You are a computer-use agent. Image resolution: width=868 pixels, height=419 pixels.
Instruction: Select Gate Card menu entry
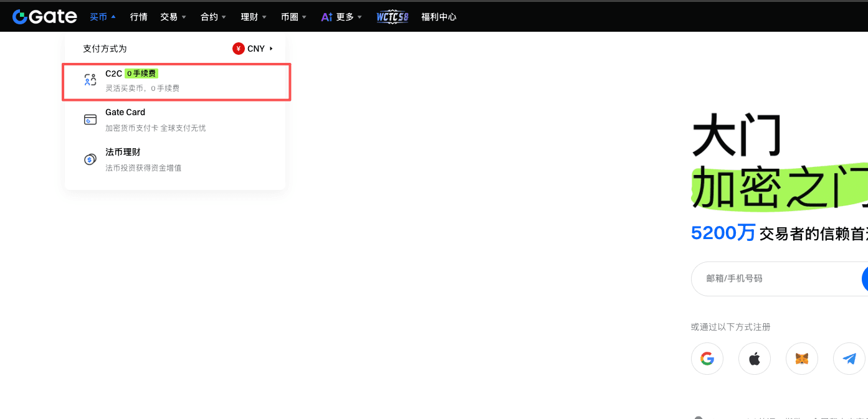(175, 120)
